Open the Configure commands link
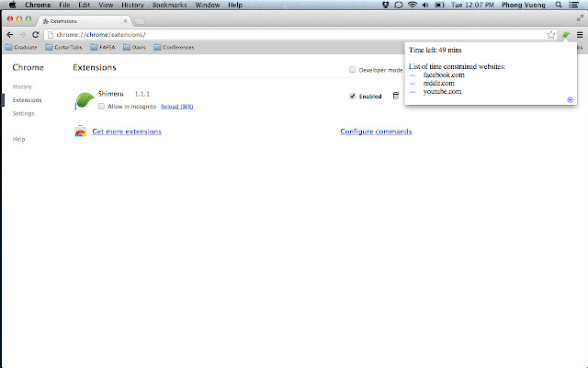 [376, 132]
